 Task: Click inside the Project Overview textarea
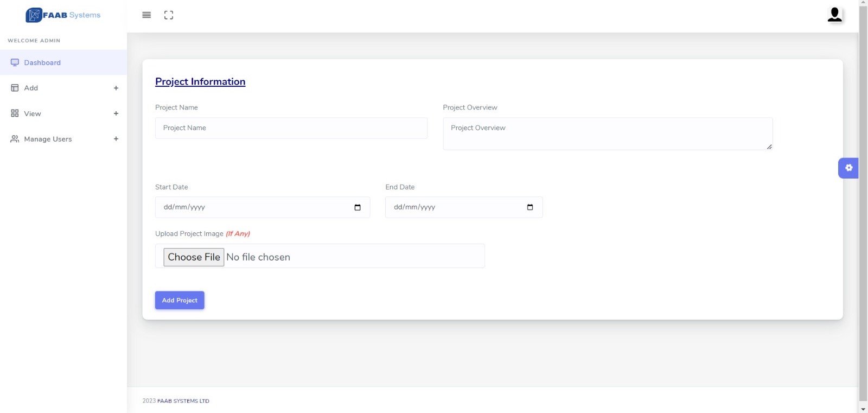click(607, 134)
